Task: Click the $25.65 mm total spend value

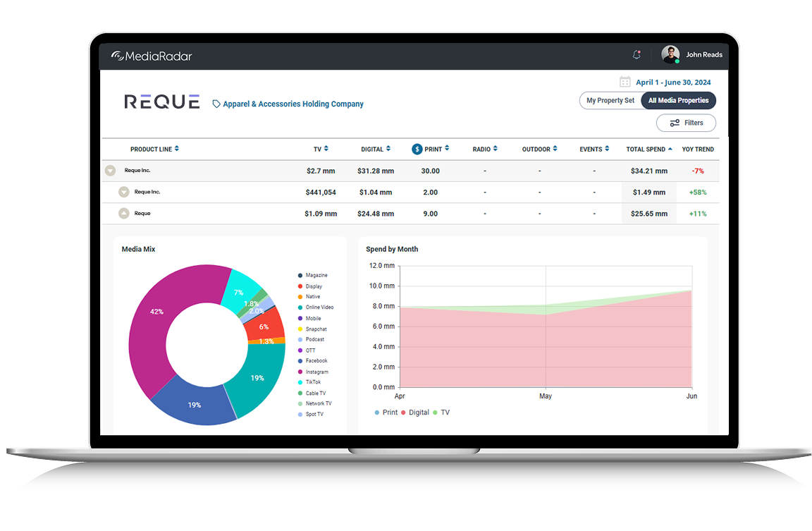Action: (649, 214)
